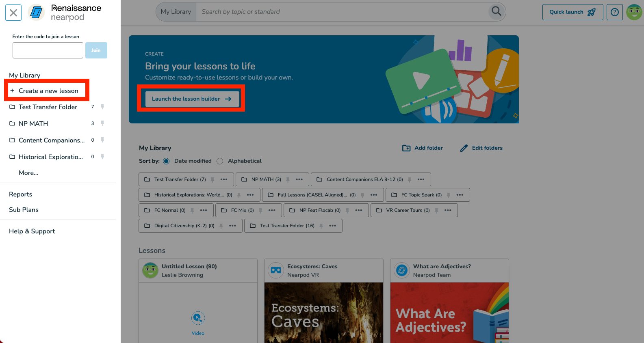
Task: Open the user profile avatar
Action: 634,12
